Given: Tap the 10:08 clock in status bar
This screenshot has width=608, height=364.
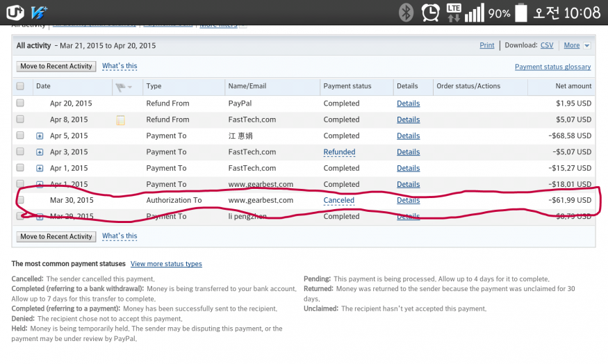Looking at the screenshot, I should click(x=582, y=13).
